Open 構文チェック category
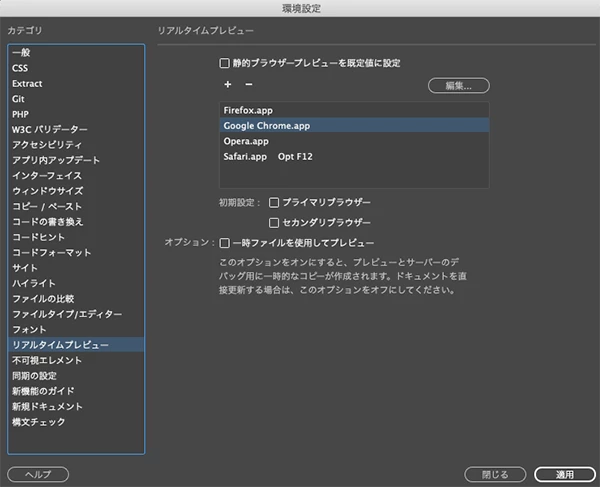 (x=76, y=422)
